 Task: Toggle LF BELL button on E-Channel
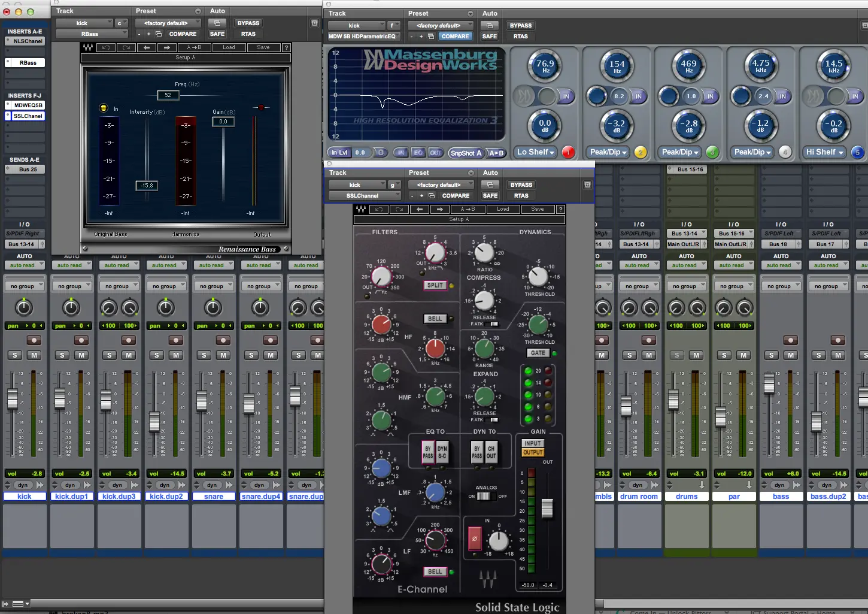[435, 571]
